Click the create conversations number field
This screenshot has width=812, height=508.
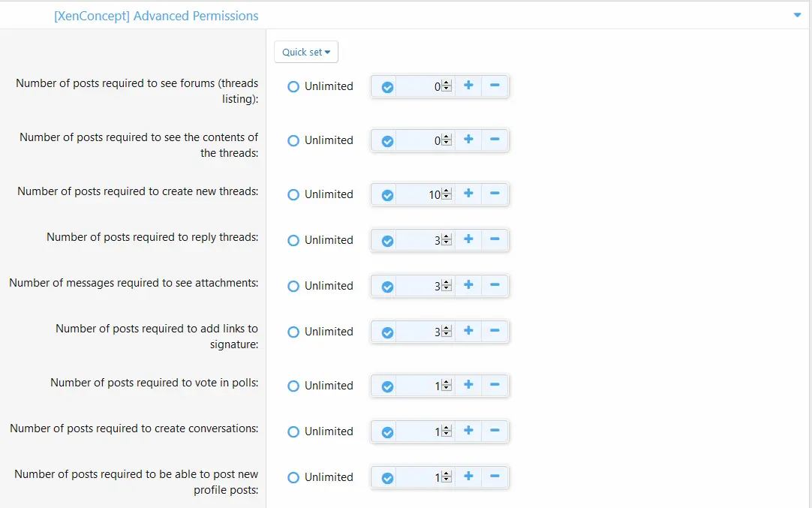click(420, 431)
